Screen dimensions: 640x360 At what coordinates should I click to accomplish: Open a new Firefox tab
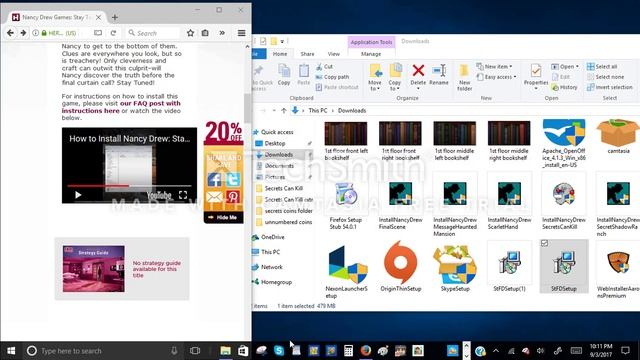click(x=115, y=17)
